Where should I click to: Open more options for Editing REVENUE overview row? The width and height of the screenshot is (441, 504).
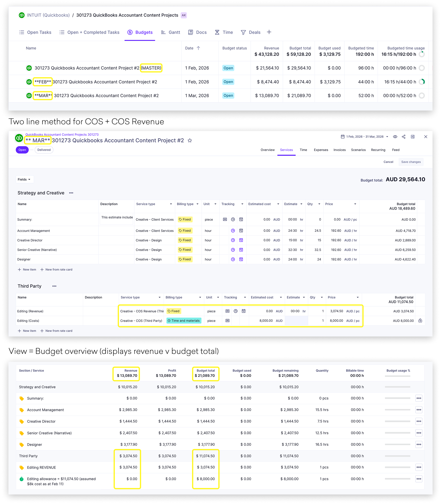(x=419, y=467)
